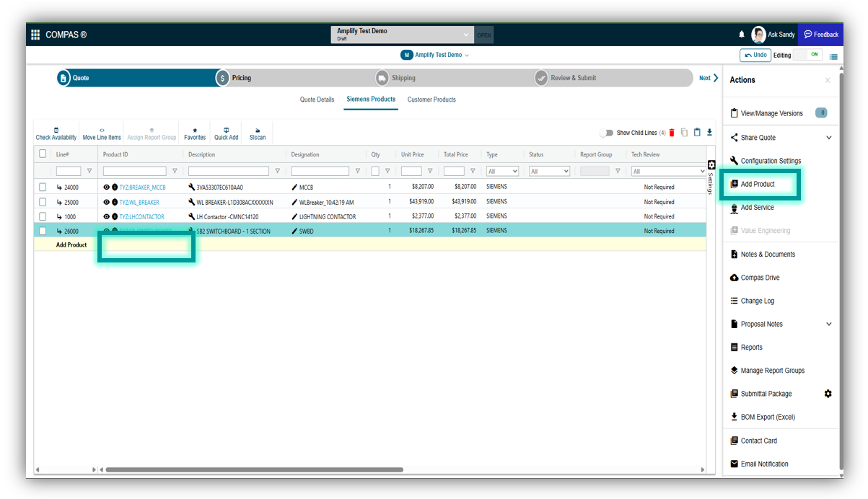Click the Undo button
This screenshot has width=868, height=499.
tap(755, 56)
